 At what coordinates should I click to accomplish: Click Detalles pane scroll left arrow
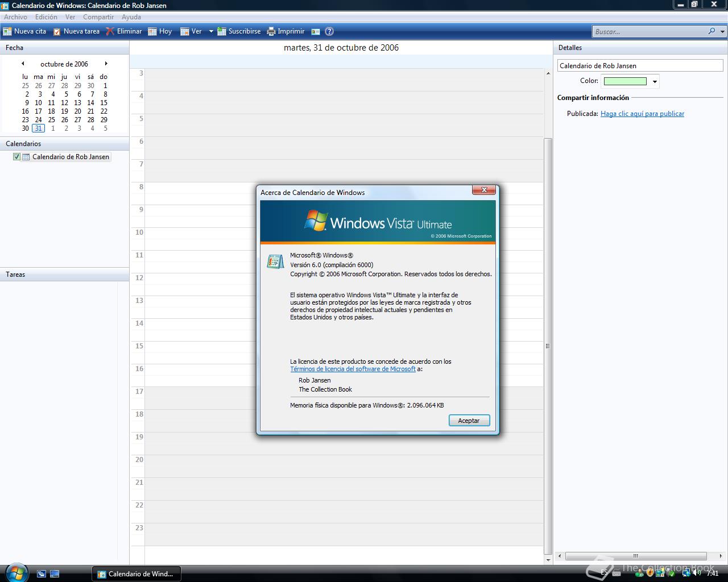(x=560, y=556)
